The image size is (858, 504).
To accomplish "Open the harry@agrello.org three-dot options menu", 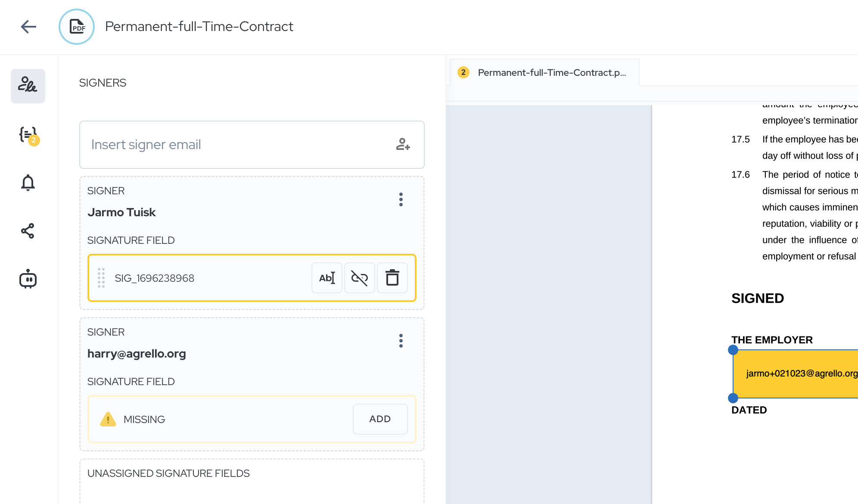I will 401,341.
